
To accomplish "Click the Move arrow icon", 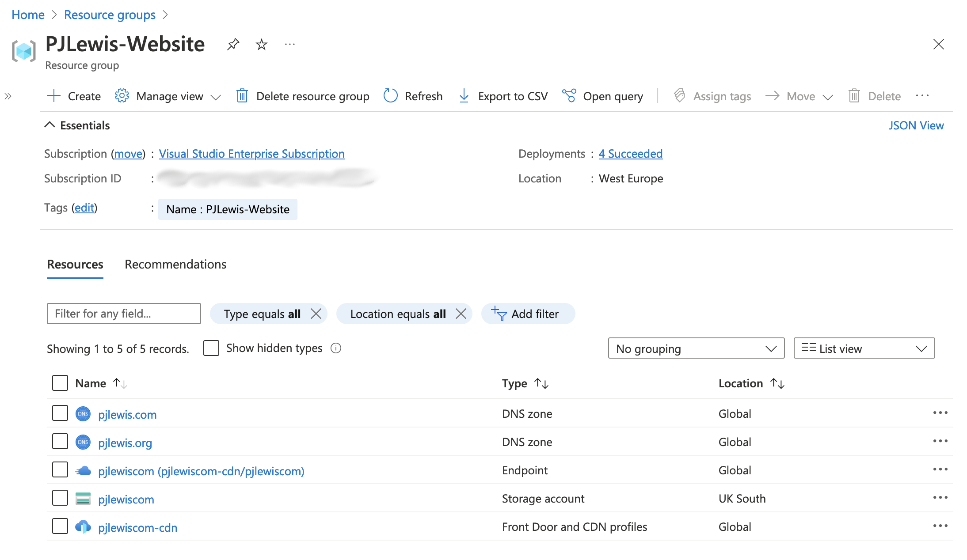I will coord(772,96).
